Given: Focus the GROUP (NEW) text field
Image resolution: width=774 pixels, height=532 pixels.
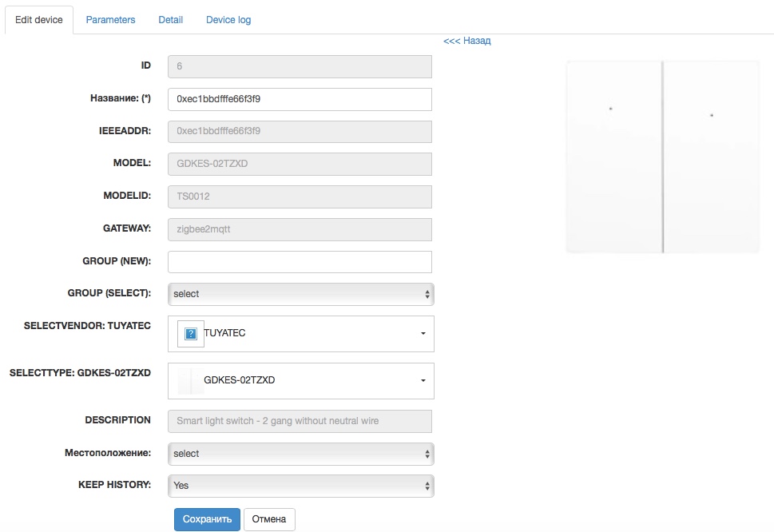Looking at the screenshot, I should pos(300,262).
